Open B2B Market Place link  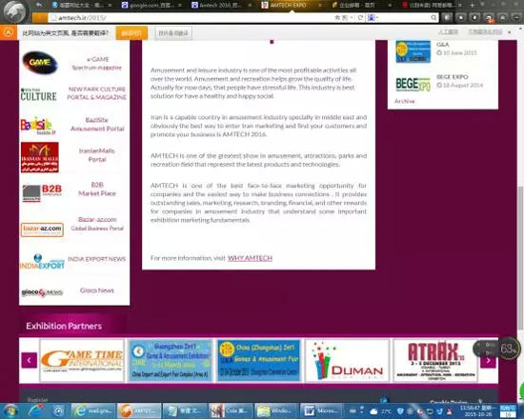pos(97,190)
